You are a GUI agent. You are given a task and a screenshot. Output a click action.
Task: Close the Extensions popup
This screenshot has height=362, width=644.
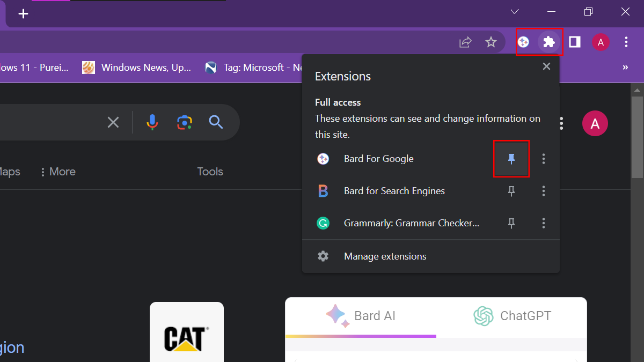[x=546, y=67]
